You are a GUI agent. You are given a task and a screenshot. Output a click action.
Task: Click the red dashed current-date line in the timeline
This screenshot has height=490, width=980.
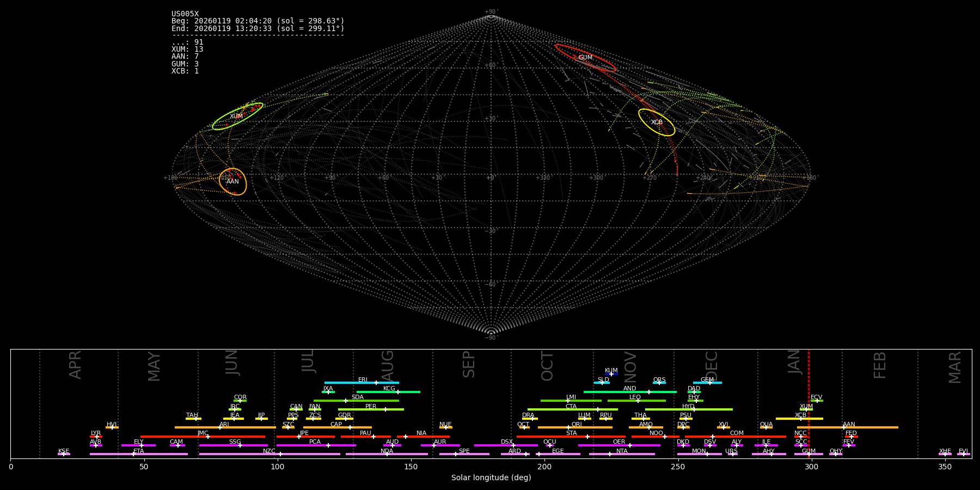(x=808, y=403)
